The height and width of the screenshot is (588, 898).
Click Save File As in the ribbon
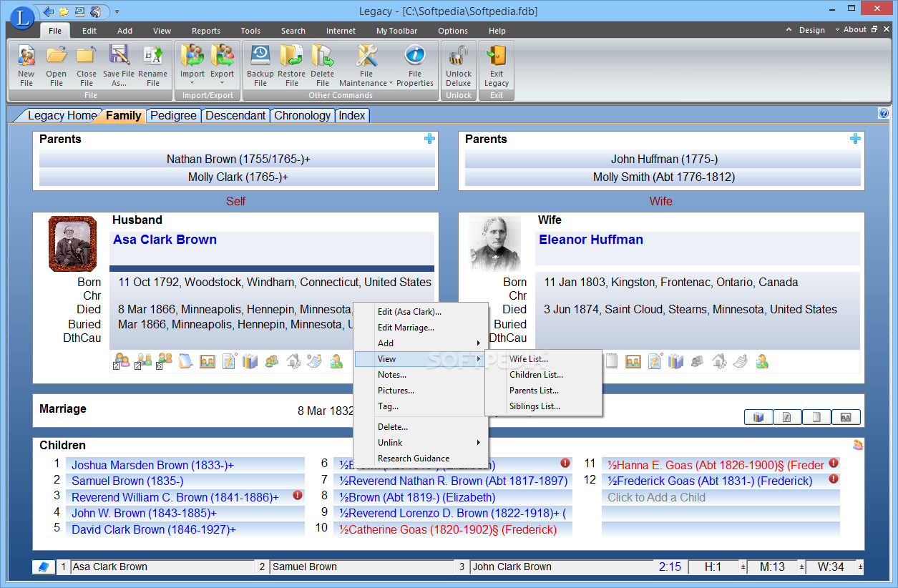click(x=119, y=66)
